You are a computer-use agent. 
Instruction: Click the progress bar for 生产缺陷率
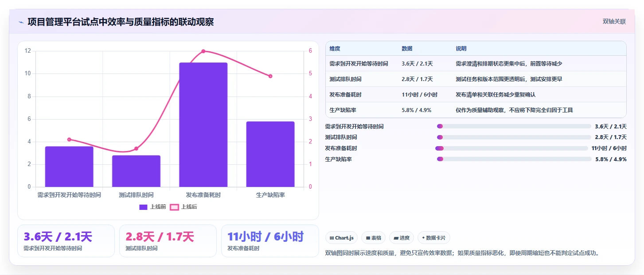tap(514, 159)
